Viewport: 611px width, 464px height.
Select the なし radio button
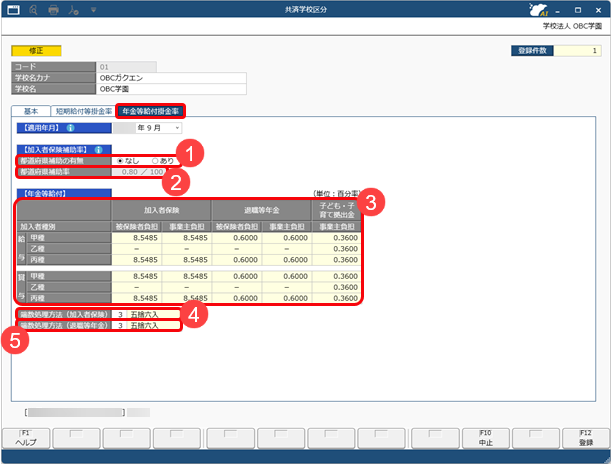point(122,160)
